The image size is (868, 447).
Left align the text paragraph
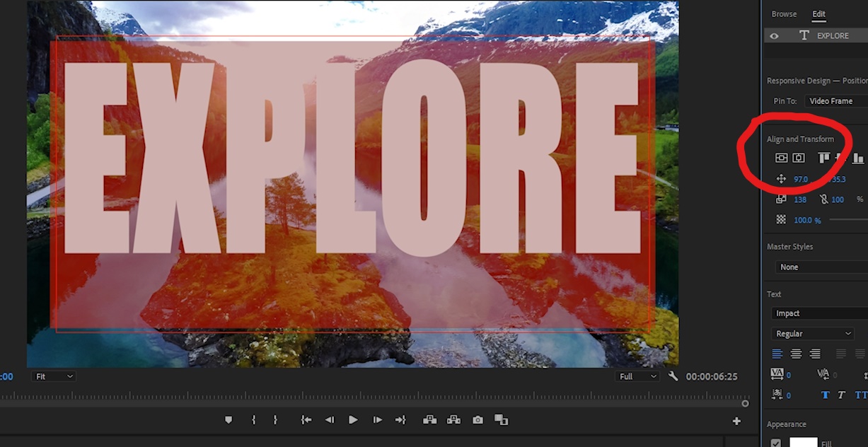click(x=777, y=354)
